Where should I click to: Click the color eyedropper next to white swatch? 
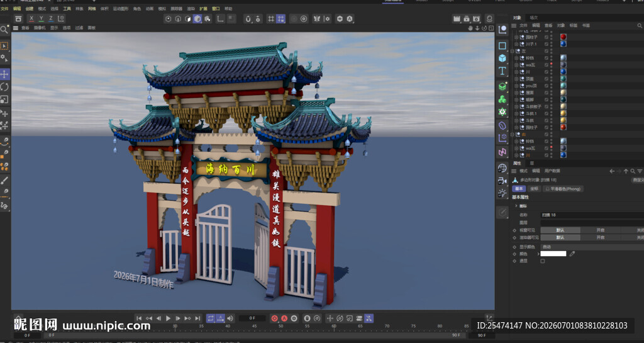click(x=572, y=254)
